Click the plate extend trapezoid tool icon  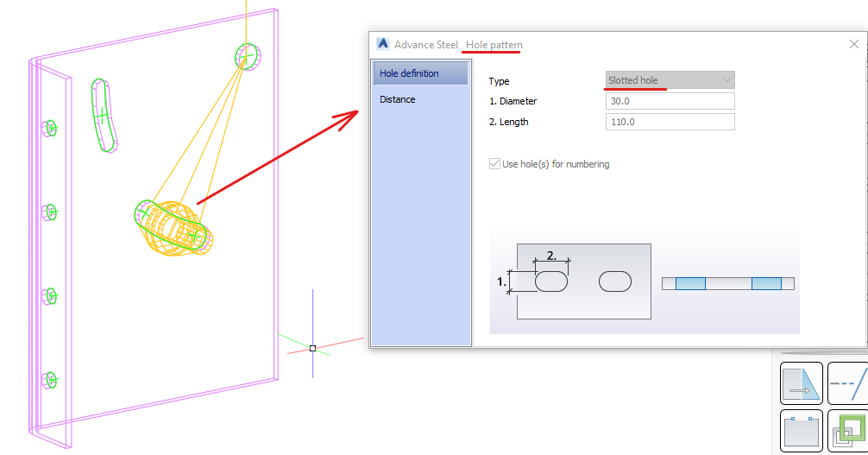coord(801,383)
